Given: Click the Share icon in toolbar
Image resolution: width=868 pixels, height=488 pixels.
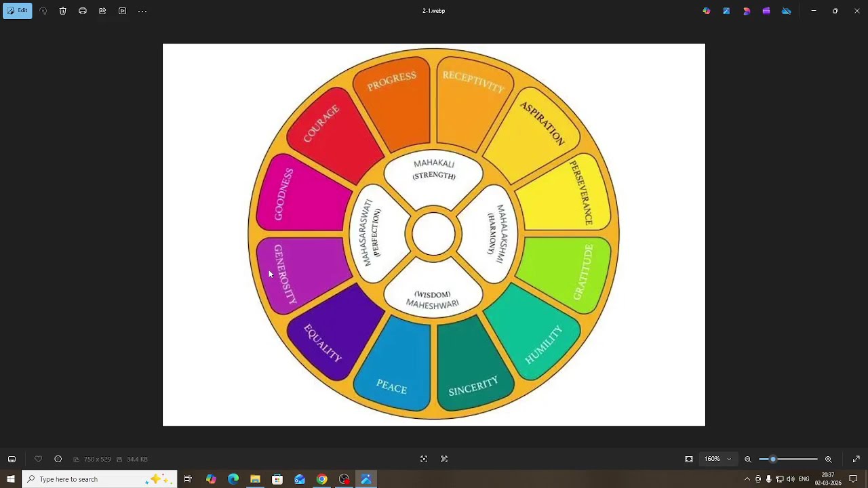Looking at the screenshot, I should tap(102, 11).
